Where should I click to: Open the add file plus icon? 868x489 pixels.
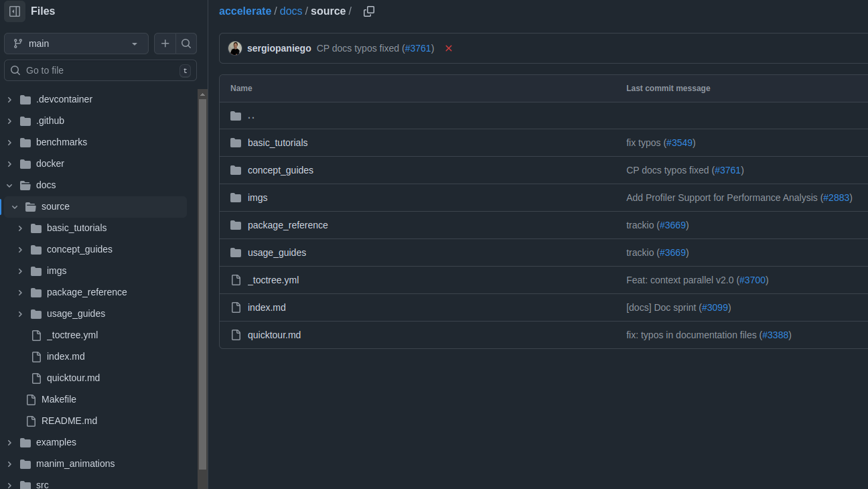click(x=165, y=43)
